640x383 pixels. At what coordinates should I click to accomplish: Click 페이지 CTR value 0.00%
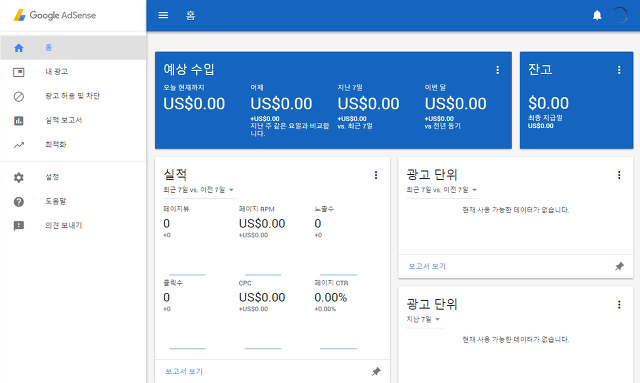[x=331, y=298]
